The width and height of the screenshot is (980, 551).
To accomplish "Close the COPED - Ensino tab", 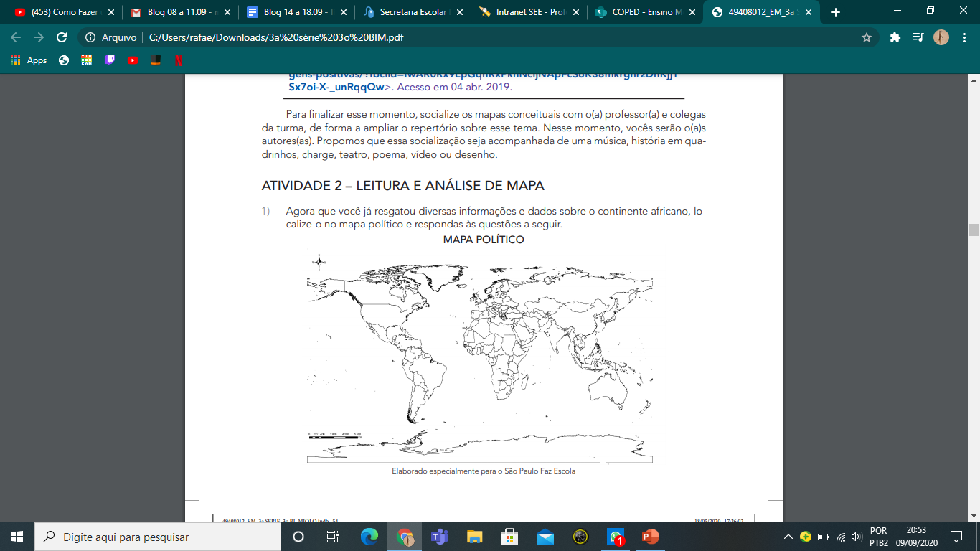I will click(692, 12).
